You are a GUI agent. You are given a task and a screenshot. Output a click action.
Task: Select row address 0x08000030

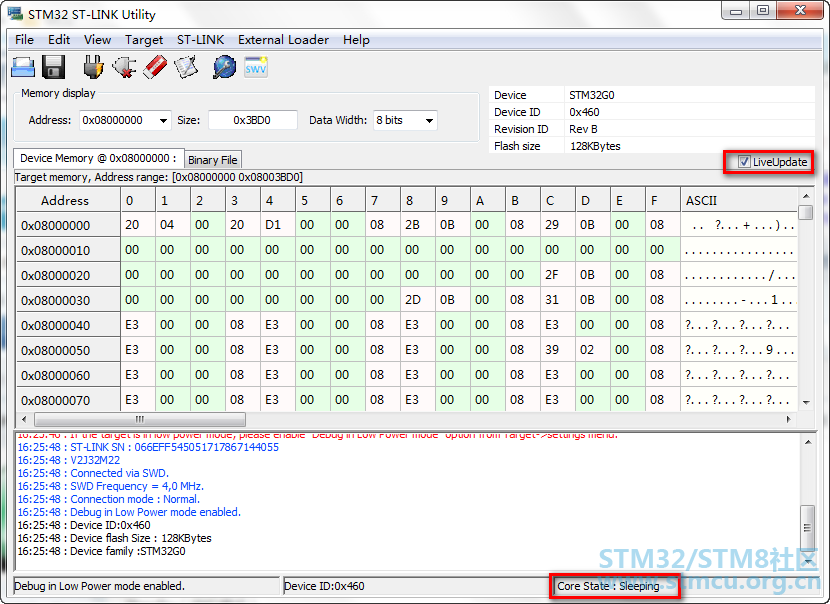[68, 300]
